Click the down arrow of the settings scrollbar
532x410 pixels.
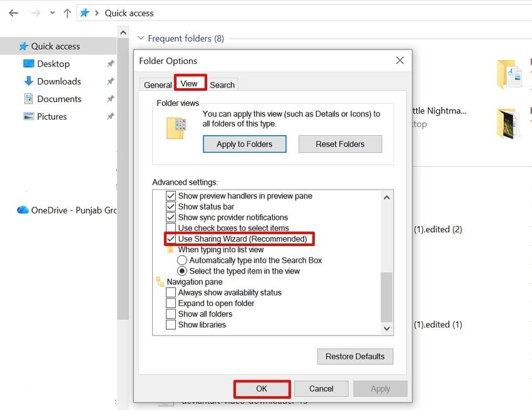tap(386, 329)
